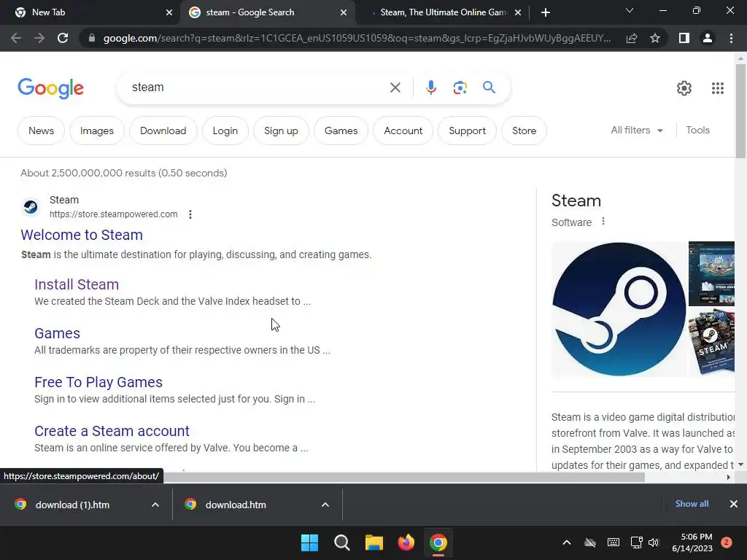The width and height of the screenshot is (747, 560).
Task: Open the download.htm file
Action: (236, 505)
